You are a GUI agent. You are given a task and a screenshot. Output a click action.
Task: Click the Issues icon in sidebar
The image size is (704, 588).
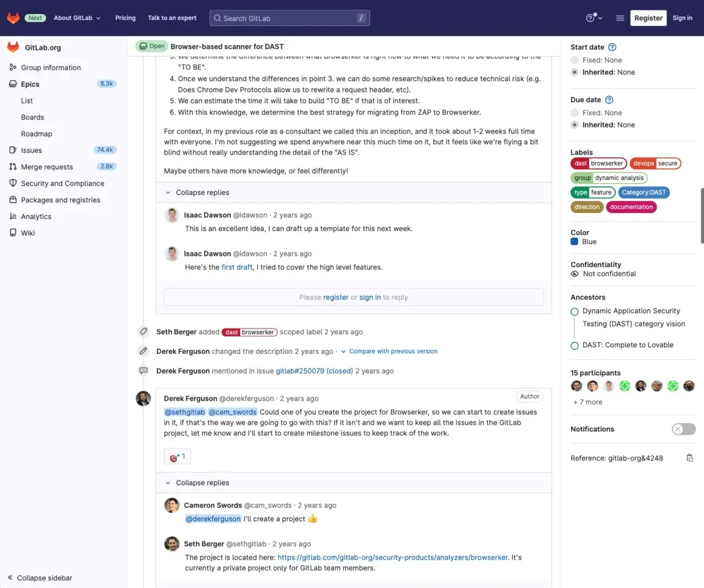tap(13, 150)
